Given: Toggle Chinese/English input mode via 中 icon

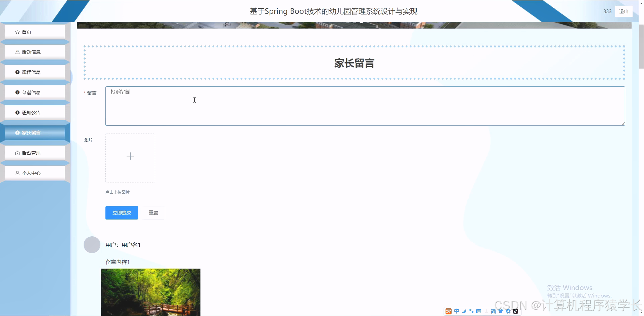Looking at the screenshot, I should pos(457,311).
